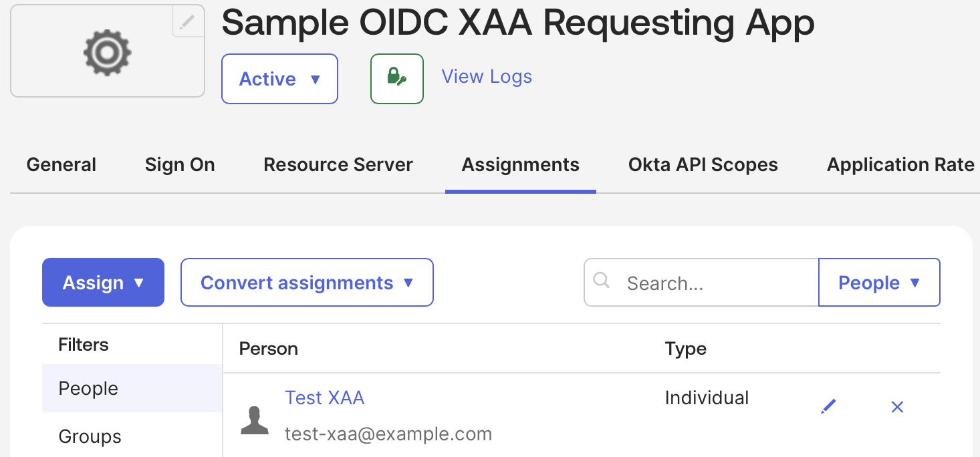Open the Test XAA user link
The width and height of the screenshot is (980, 457).
325,398
